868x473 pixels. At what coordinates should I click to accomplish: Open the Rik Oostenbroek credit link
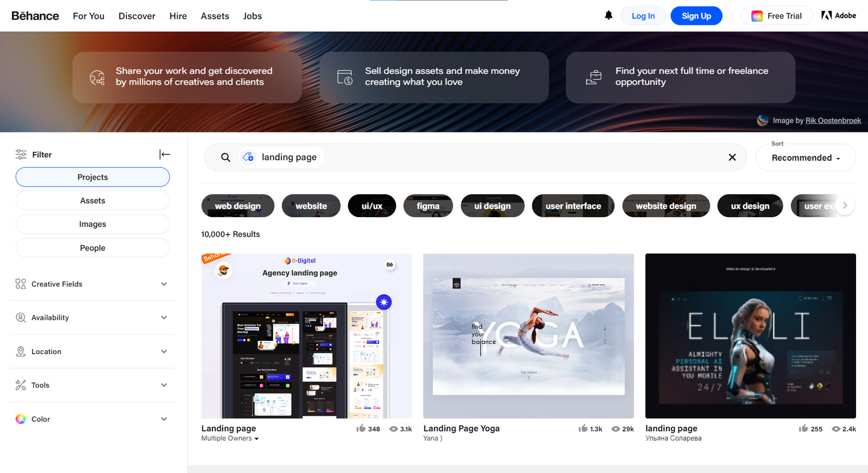tap(833, 121)
